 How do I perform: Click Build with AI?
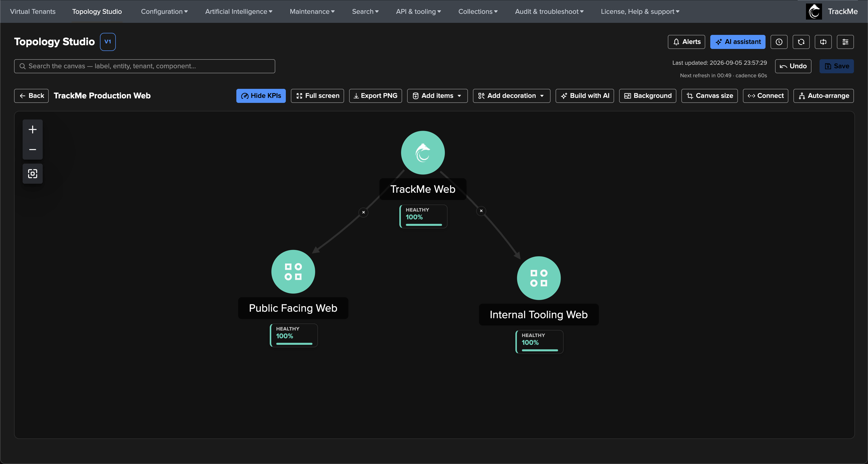point(584,96)
